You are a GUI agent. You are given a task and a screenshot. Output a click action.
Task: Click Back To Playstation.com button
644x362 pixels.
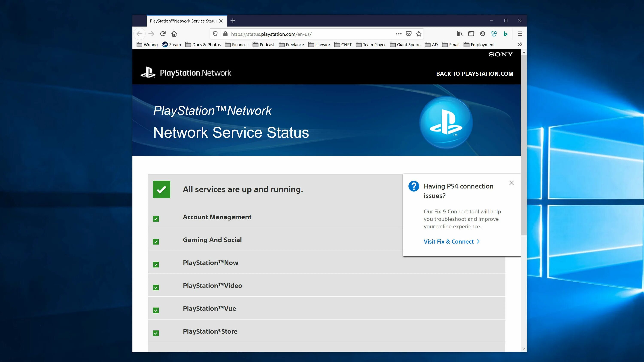click(475, 73)
